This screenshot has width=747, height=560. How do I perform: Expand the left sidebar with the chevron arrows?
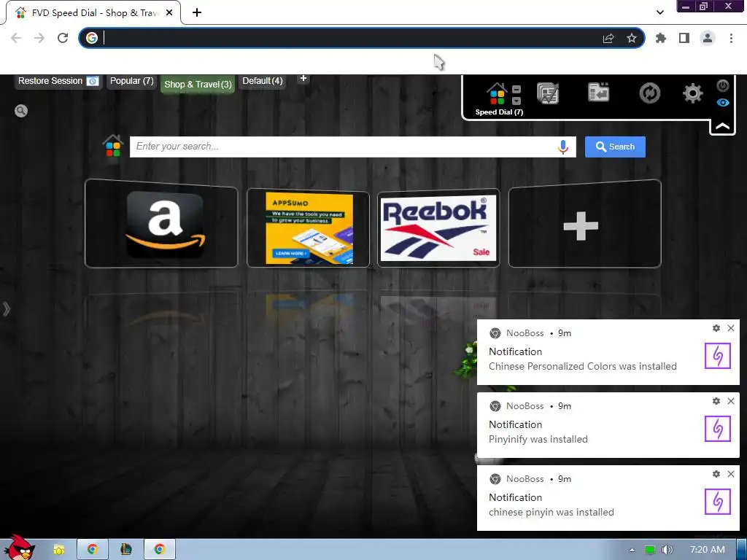[x=6, y=309]
